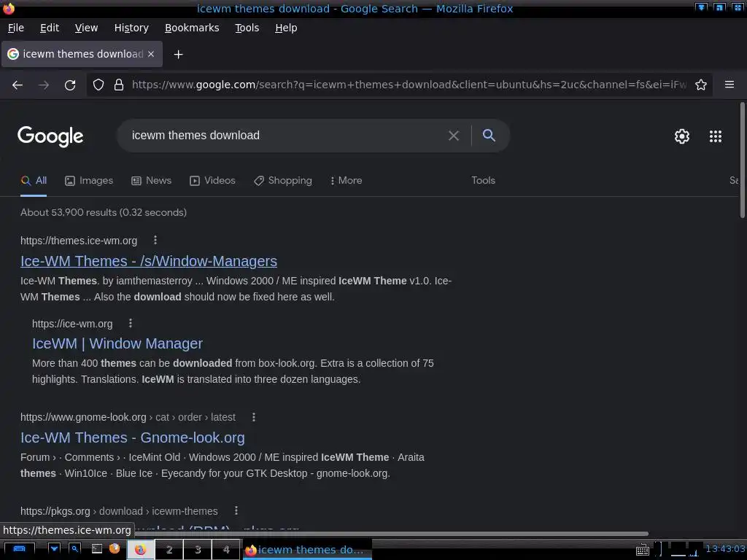This screenshot has width=747, height=560.
Task: Open the Edit menu
Action: pyautogui.click(x=50, y=28)
